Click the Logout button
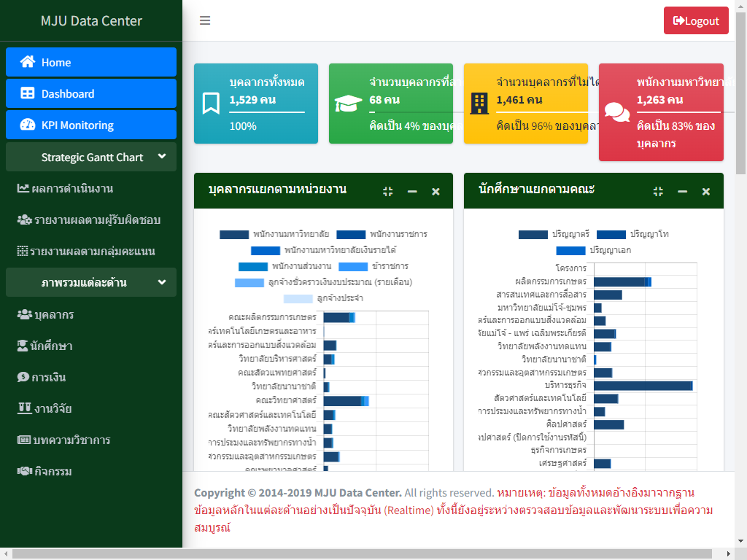The image size is (747, 560). click(696, 20)
